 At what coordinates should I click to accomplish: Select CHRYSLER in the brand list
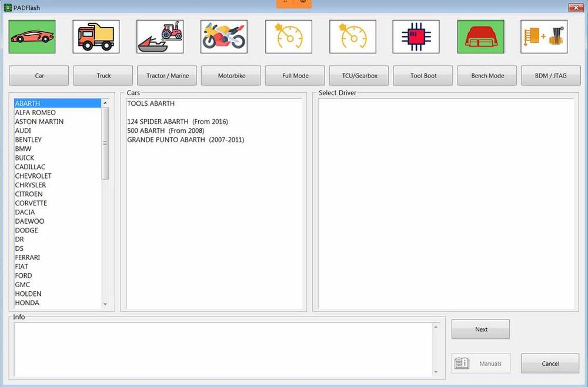click(58, 185)
